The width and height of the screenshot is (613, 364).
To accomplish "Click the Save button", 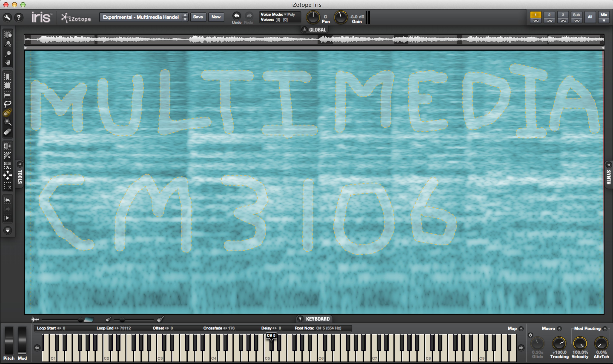I will [x=198, y=17].
